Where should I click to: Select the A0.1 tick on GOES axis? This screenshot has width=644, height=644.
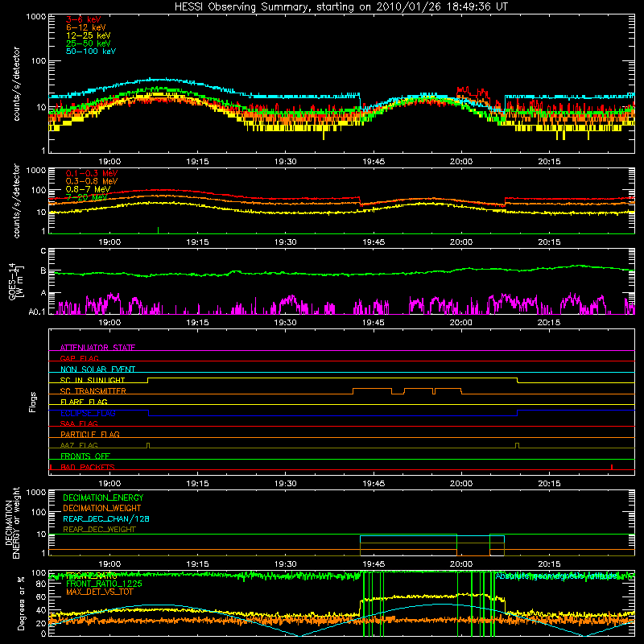coord(37,312)
